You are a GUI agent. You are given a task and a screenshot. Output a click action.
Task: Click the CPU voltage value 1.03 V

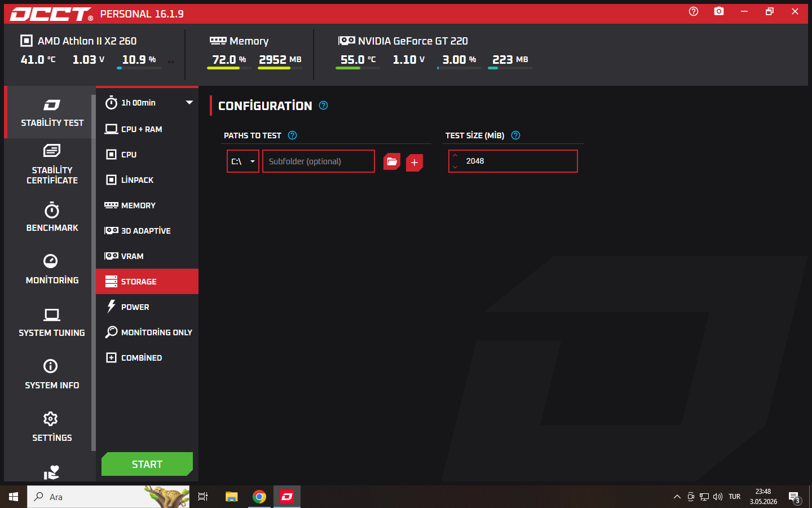[x=89, y=60]
